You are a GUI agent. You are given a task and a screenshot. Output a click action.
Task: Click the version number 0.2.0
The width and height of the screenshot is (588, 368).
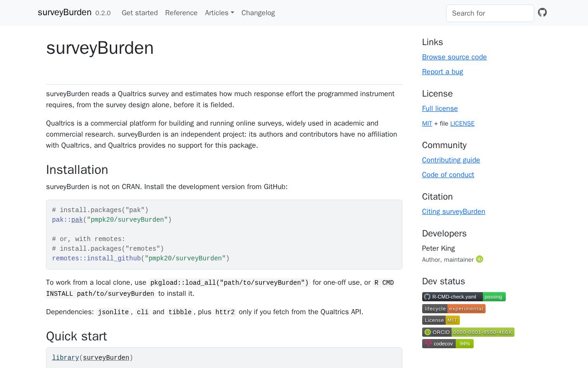click(103, 13)
